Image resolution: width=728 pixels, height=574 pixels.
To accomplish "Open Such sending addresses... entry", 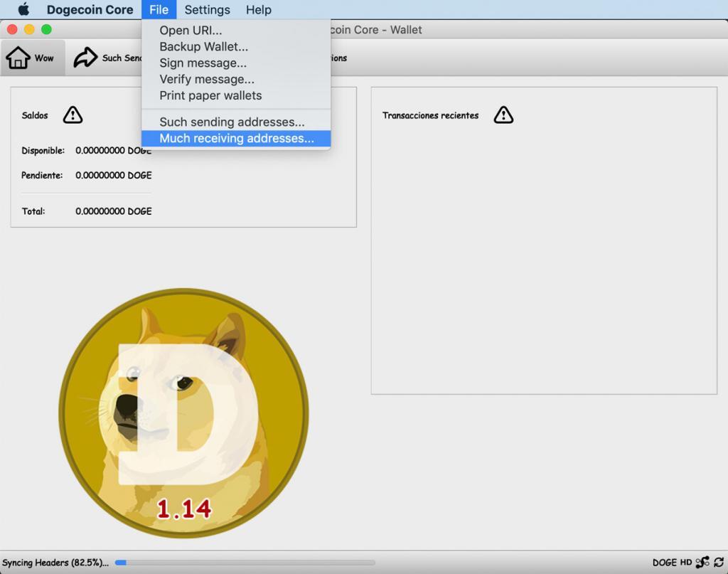I will click(x=236, y=122).
